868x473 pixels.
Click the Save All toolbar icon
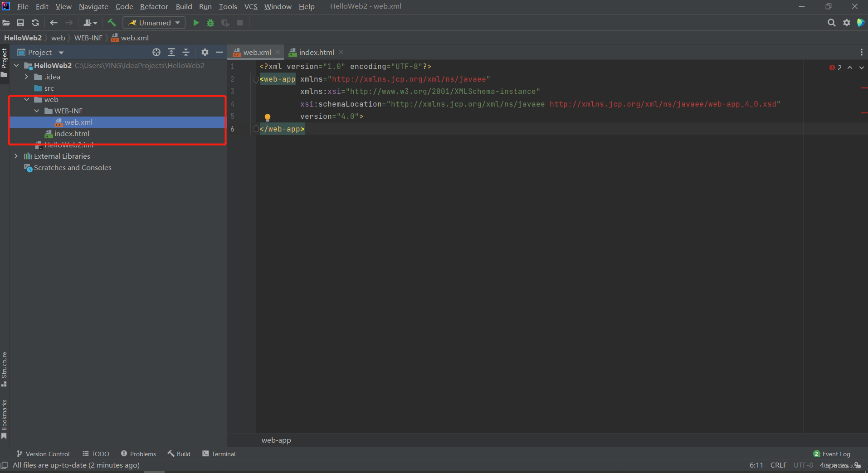(20, 23)
